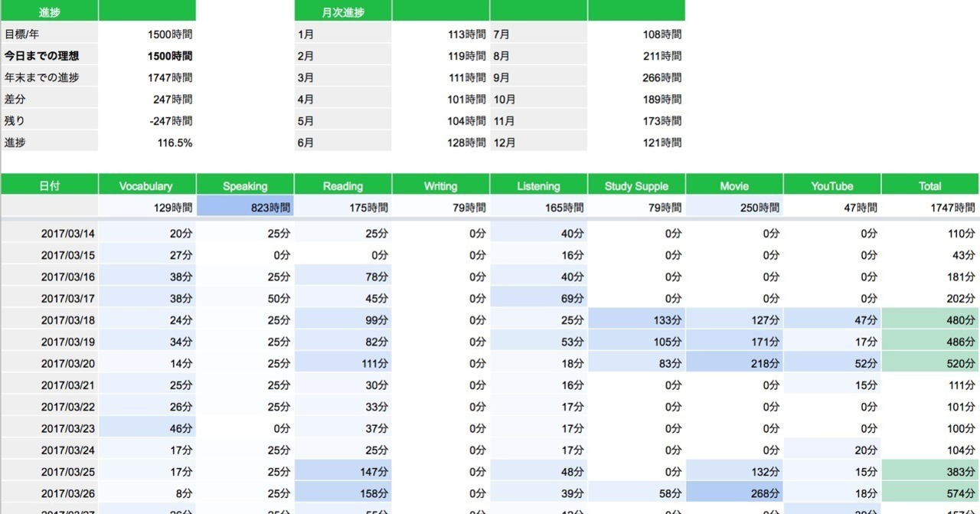Select the 823時間 Speaking total cell
980x514 pixels.
coord(245,207)
